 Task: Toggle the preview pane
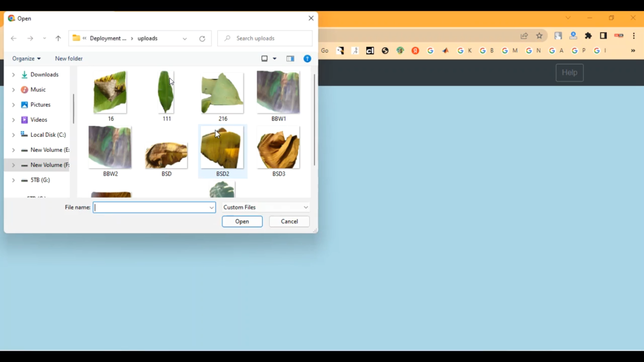tap(290, 59)
